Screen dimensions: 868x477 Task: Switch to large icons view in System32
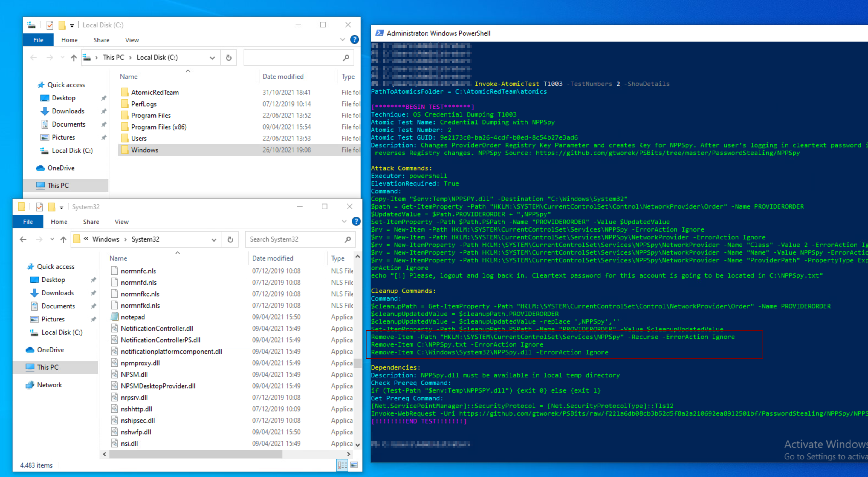pyautogui.click(x=354, y=465)
